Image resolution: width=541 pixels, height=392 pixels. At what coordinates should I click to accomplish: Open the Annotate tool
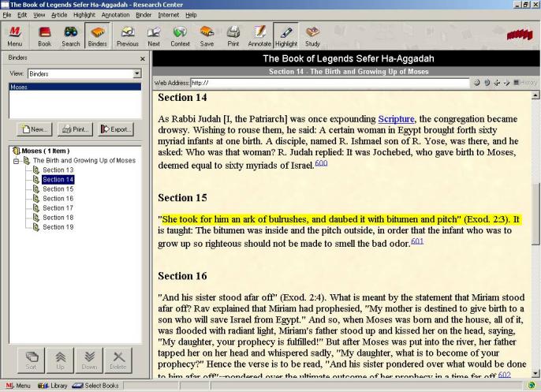(x=259, y=36)
